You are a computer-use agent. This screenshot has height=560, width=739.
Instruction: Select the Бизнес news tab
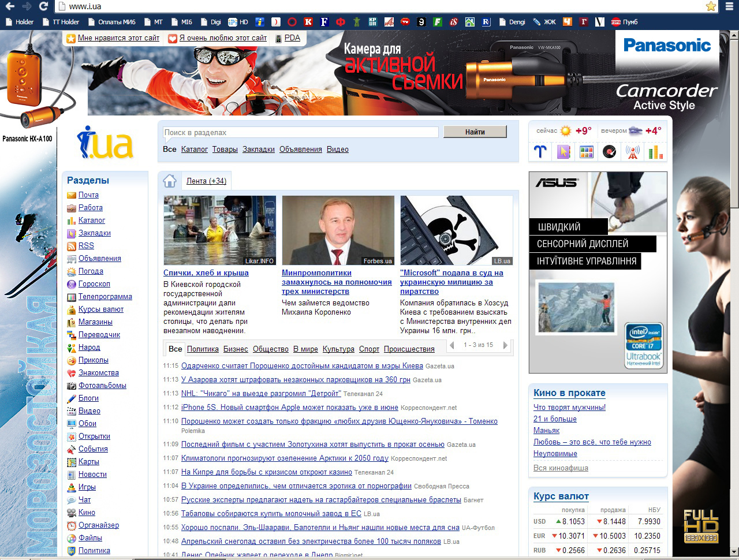pyautogui.click(x=236, y=349)
